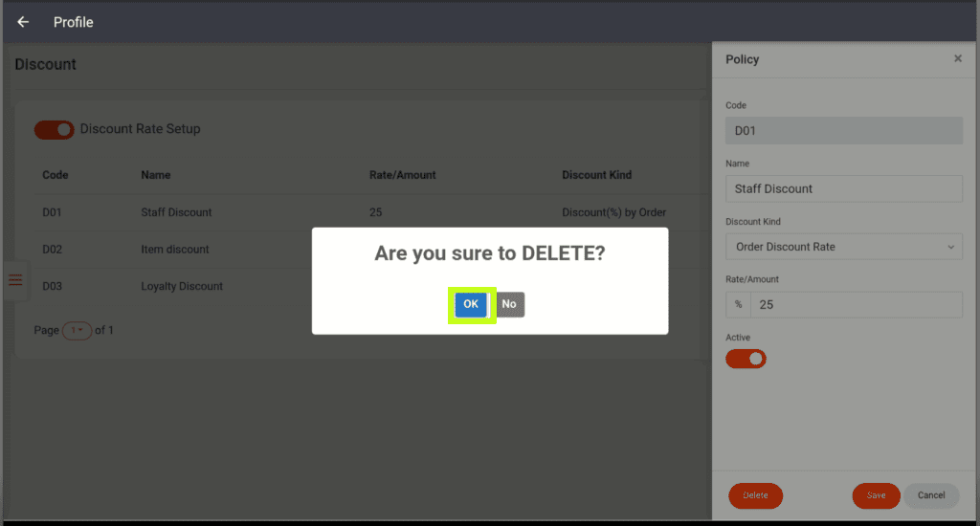Open the hamburger side menu handle

pyautogui.click(x=15, y=280)
